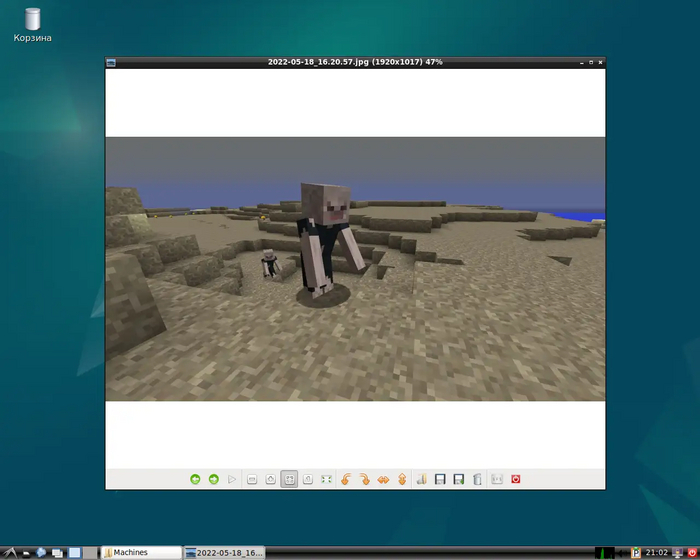Rotate the image clockwise

365,479
